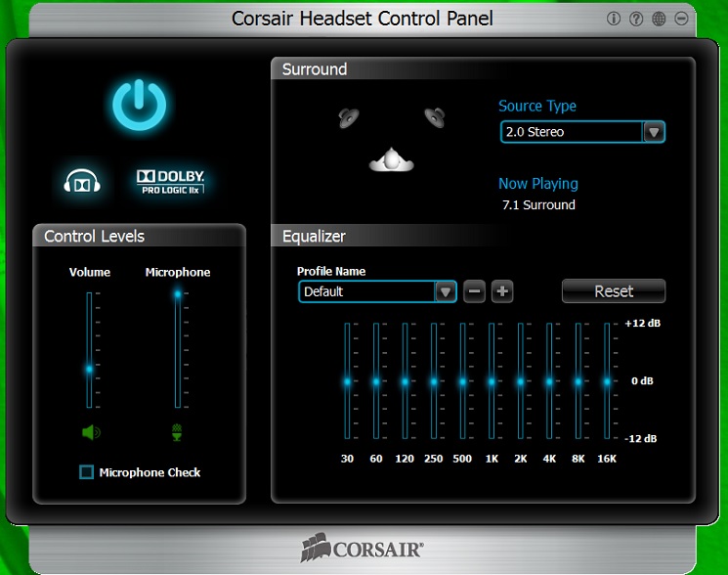728x575 pixels.
Task: Click the 1K equalizer slider
Action: (492, 381)
